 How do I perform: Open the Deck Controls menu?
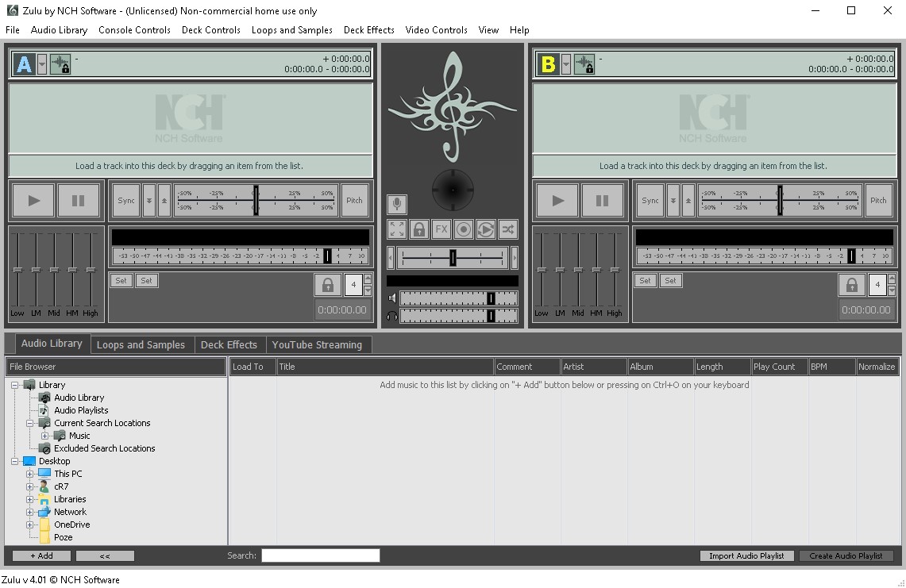tap(210, 30)
